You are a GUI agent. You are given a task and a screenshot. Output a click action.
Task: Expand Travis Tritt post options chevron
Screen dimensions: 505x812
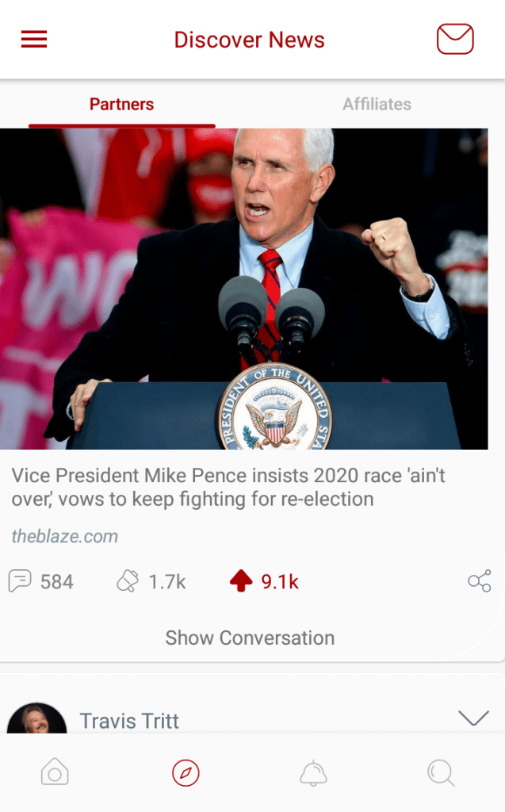tap(474, 718)
